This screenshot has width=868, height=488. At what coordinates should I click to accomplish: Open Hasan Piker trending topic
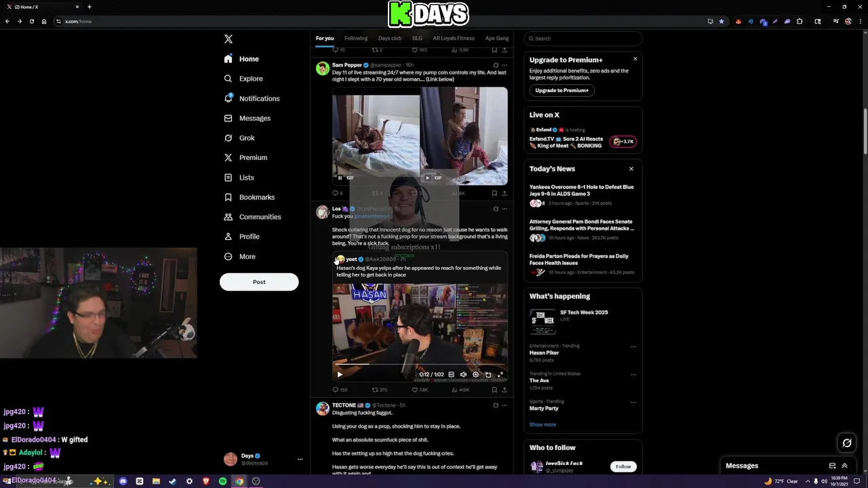click(544, 353)
